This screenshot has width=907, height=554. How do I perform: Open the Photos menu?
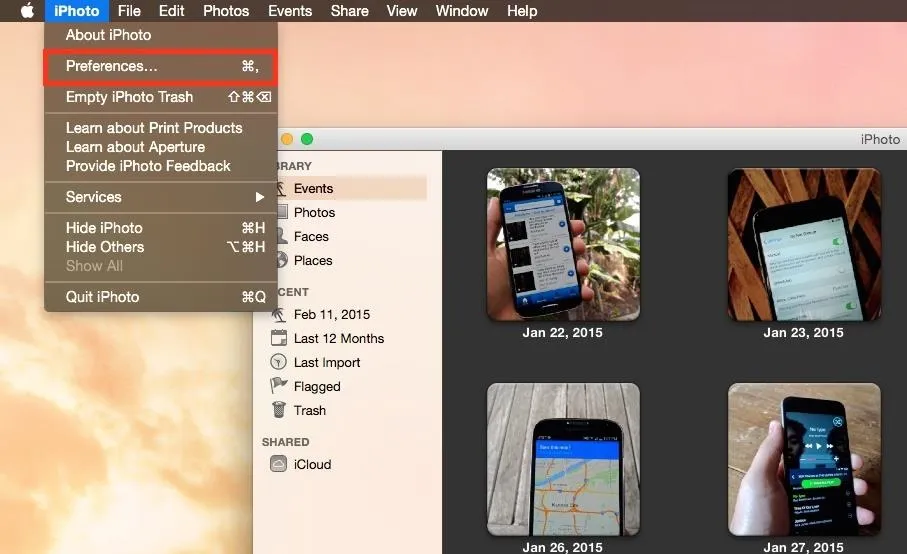(226, 11)
